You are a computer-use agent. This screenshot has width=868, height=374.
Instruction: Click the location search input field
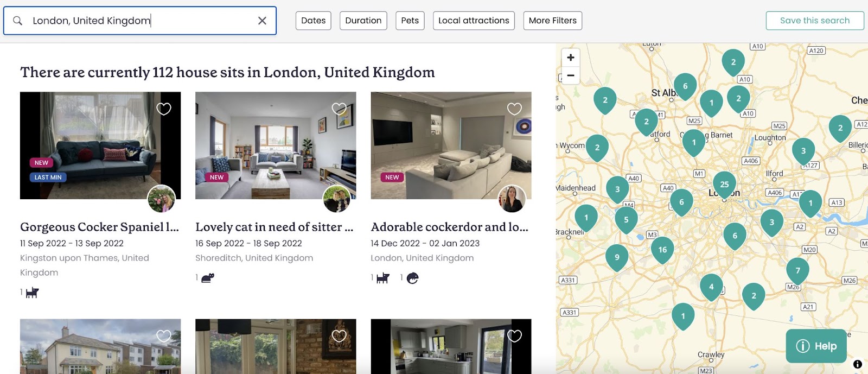(140, 21)
